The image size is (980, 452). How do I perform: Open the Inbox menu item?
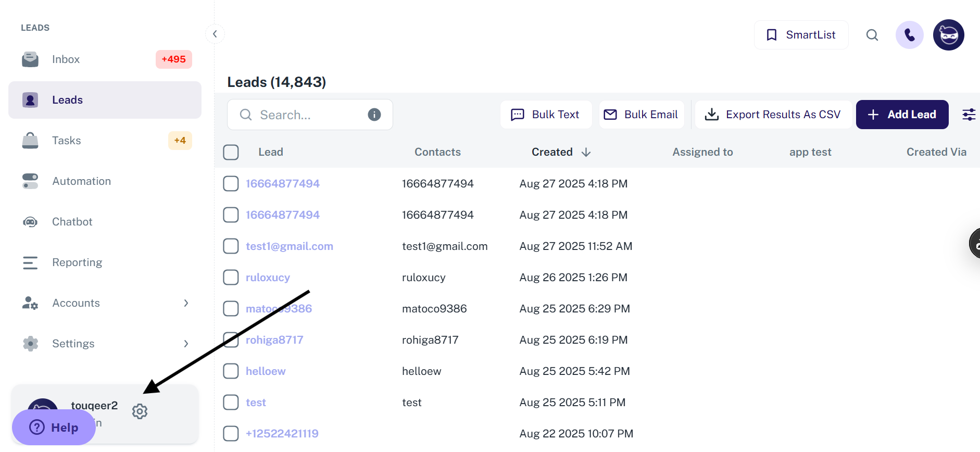(66, 59)
